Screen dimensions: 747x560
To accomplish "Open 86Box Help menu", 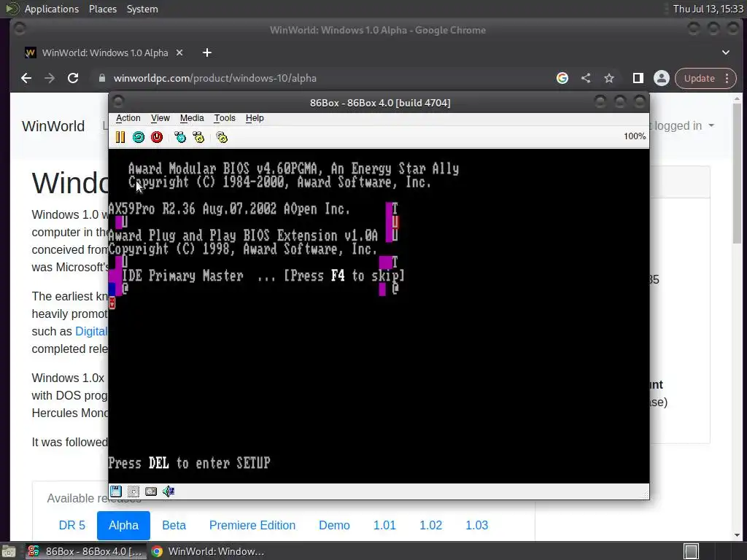I will point(255,118).
